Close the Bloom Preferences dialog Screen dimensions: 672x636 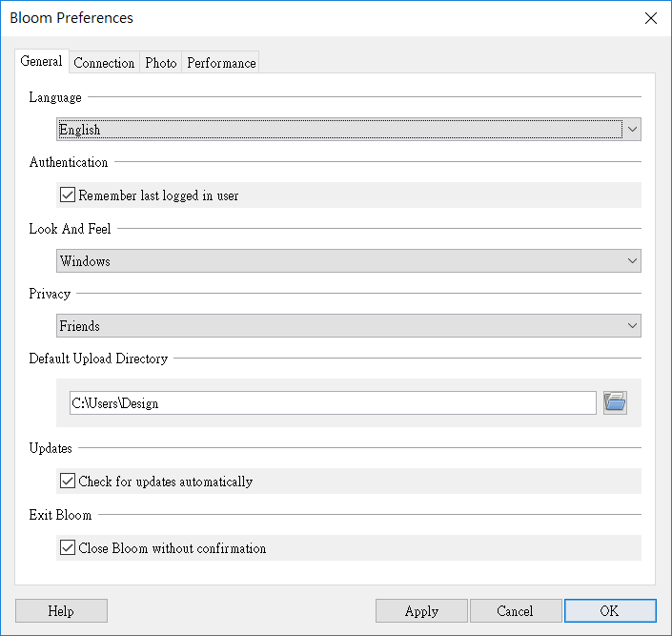tap(651, 18)
